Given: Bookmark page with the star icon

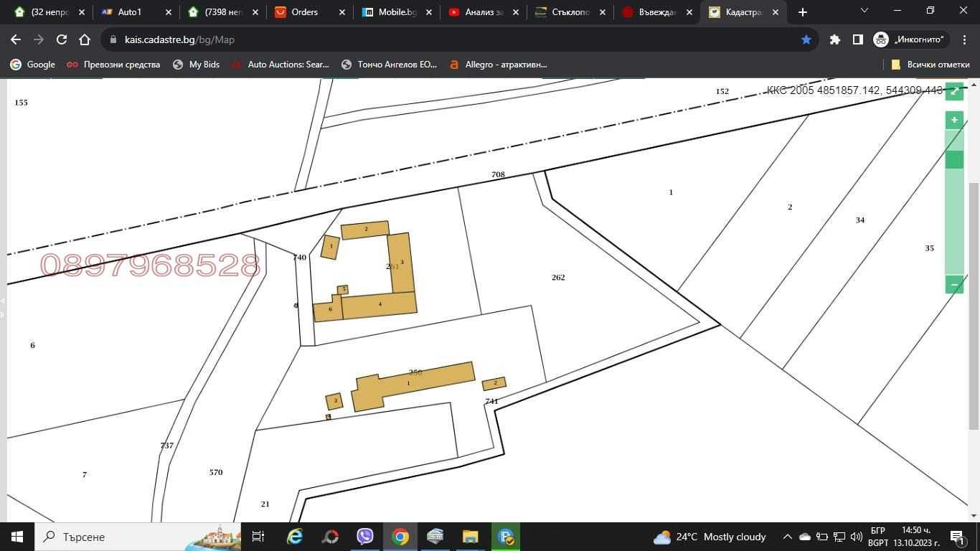Looking at the screenshot, I should [806, 39].
